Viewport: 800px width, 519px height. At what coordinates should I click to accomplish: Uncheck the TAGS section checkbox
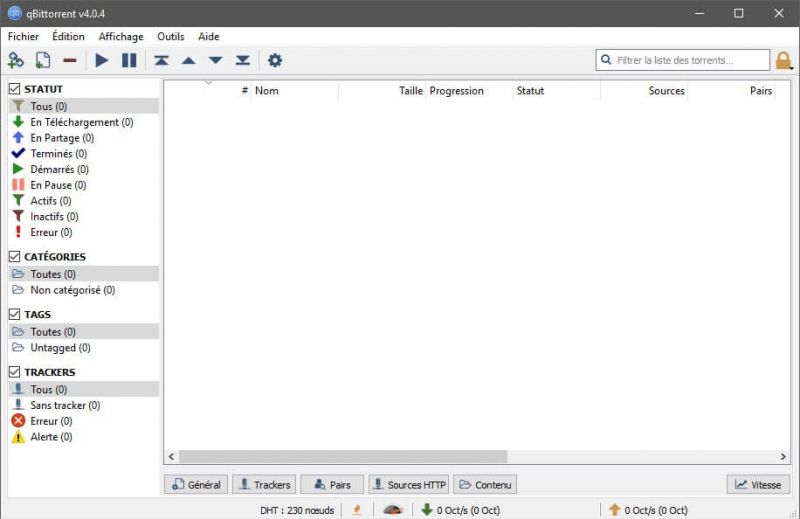point(15,314)
